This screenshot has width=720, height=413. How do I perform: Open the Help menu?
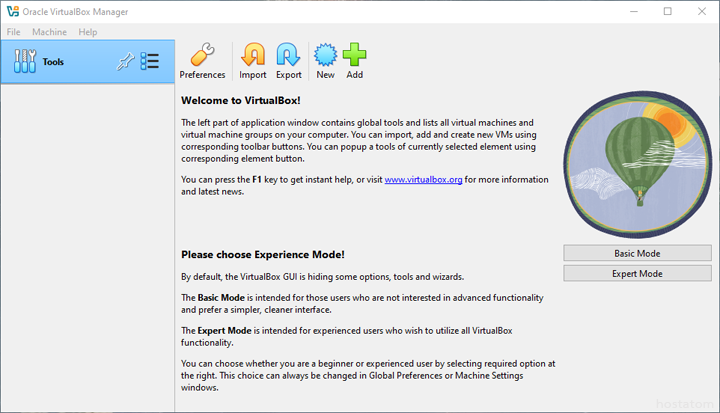click(x=88, y=32)
